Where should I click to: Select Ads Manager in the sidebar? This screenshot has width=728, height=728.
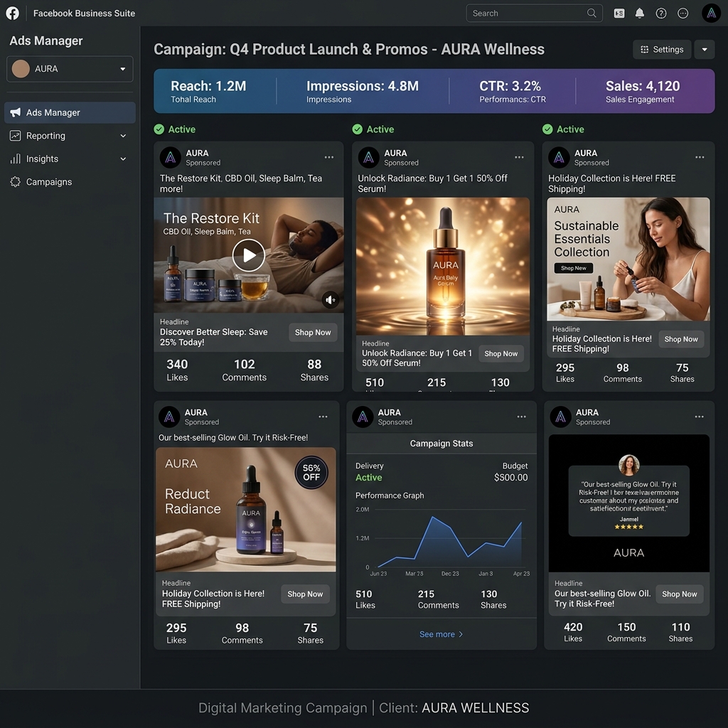coord(70,112)
